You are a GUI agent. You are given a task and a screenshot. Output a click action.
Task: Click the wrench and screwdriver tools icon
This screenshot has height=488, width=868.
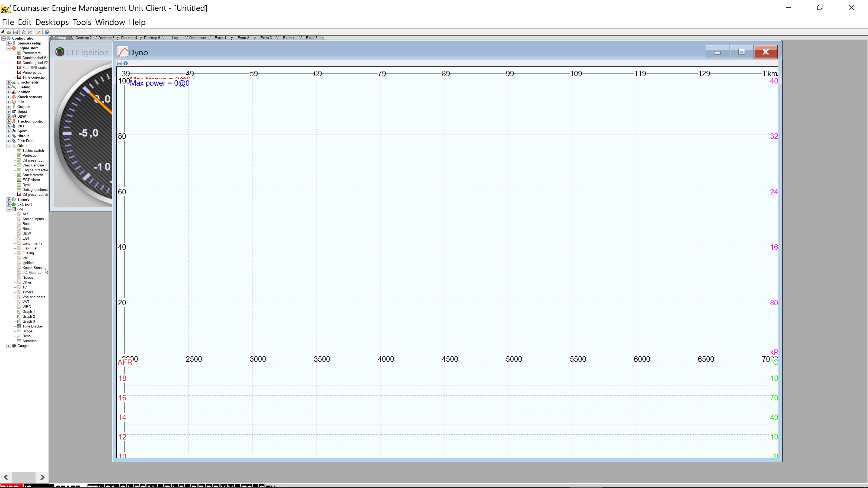[x=39, y=32]
